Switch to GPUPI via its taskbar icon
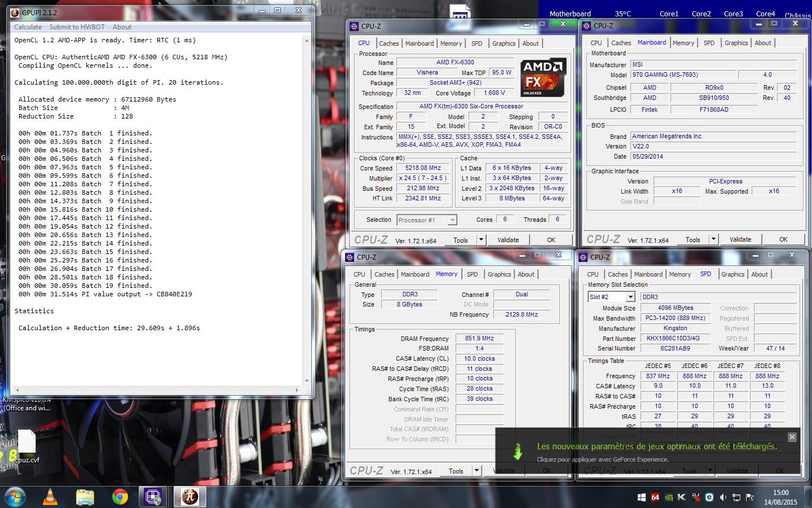 189,497
